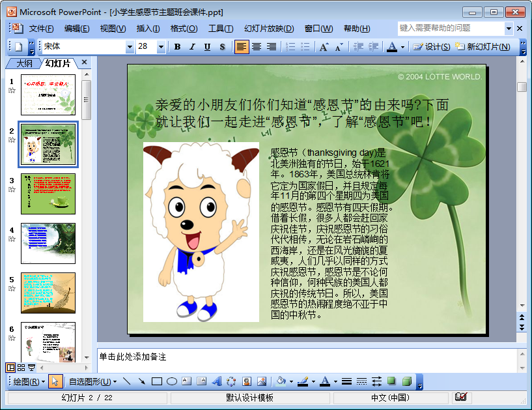532x410 pixels.
Task: Toggle Bold formatting
Action: (x=177, y=47)
